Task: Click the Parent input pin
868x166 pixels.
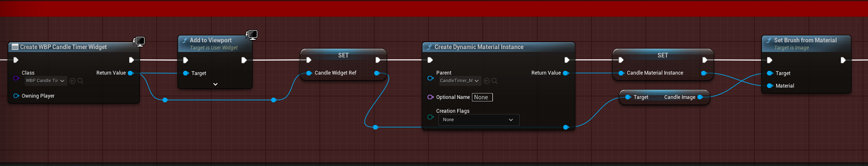Action: [x=430, y=78]
